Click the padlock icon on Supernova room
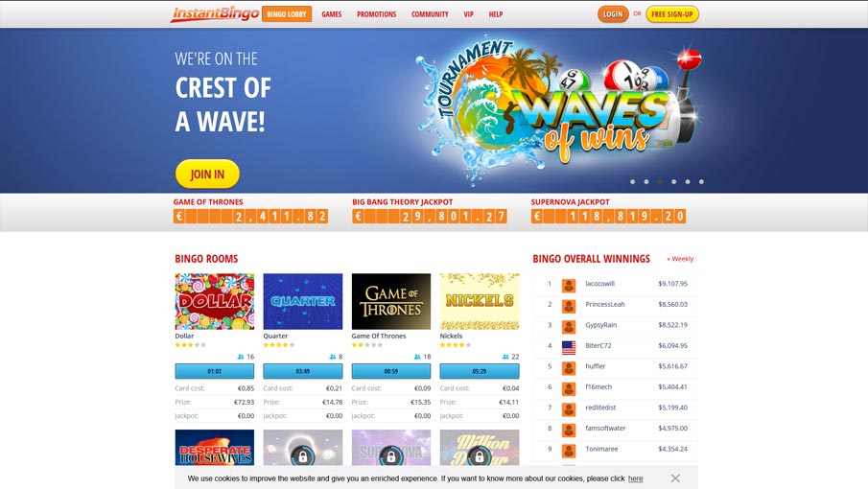This screenshot has width=868, height=489. tap(390, 457)
